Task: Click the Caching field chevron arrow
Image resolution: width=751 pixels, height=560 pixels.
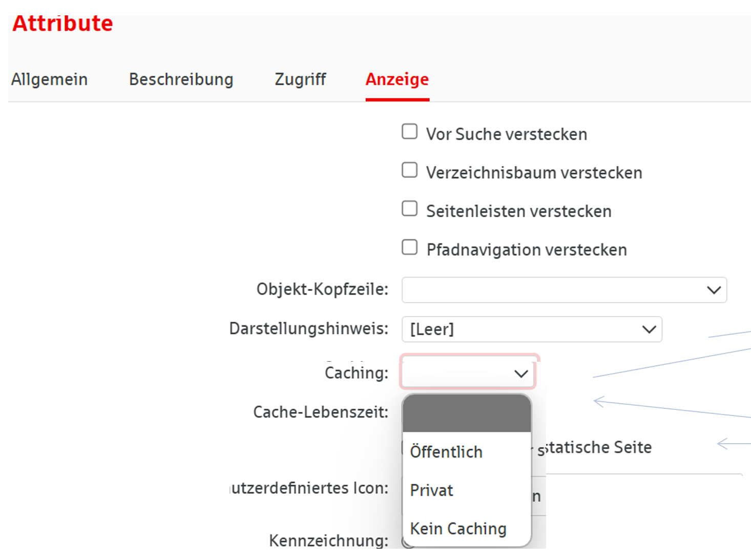Action: coord(521,374)
